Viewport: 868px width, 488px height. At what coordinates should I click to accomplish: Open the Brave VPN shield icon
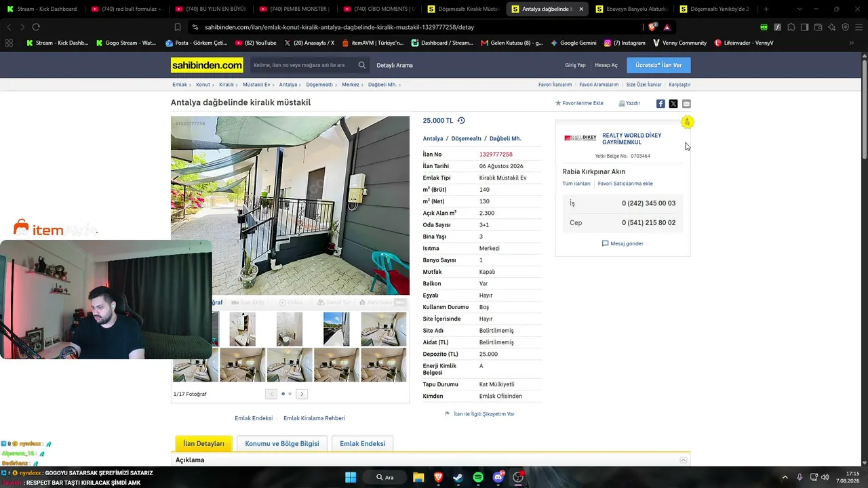tap(845, 27)
